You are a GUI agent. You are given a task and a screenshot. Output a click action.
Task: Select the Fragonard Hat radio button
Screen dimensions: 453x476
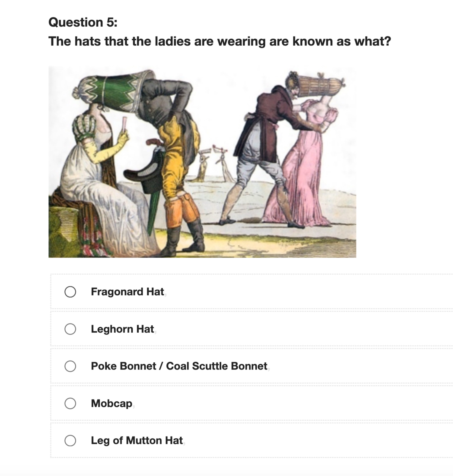[x=70, y=292]
